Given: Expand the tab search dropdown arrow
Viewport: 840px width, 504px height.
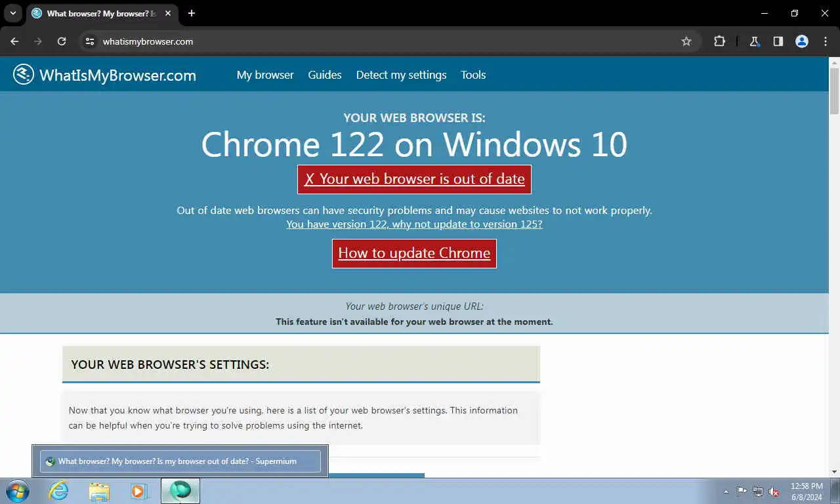Looking at the screenshot, I should click(x=12, y=13).
